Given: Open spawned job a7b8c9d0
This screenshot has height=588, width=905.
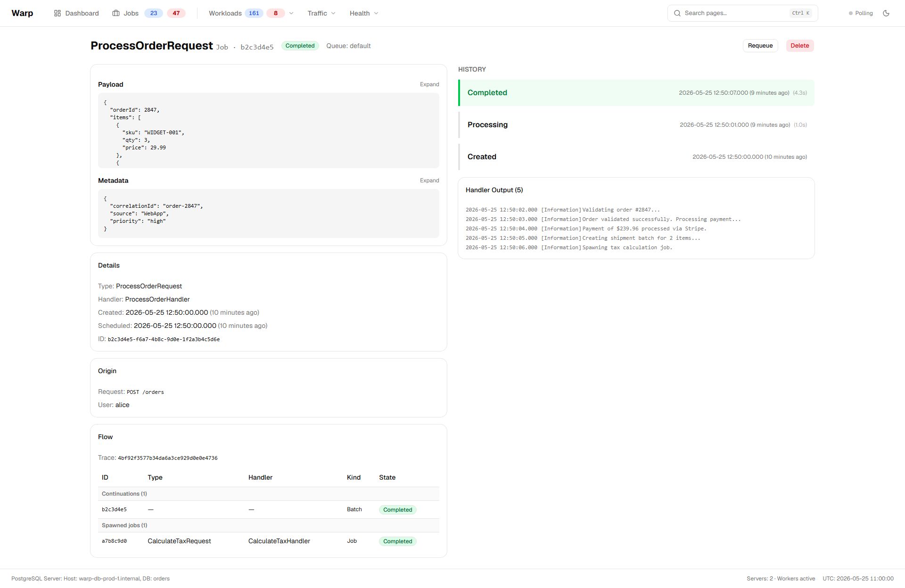Looking at the screenshot, I should (114, 541).
